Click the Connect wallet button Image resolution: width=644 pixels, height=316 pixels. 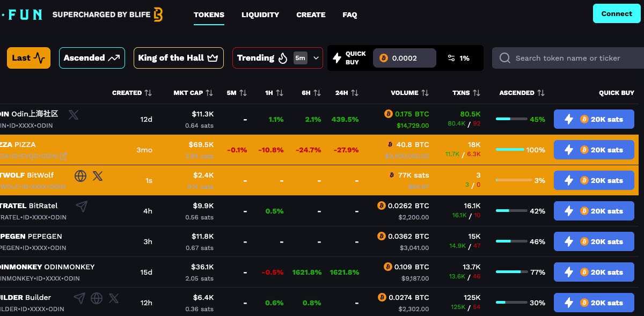click(x=617, y=13)
